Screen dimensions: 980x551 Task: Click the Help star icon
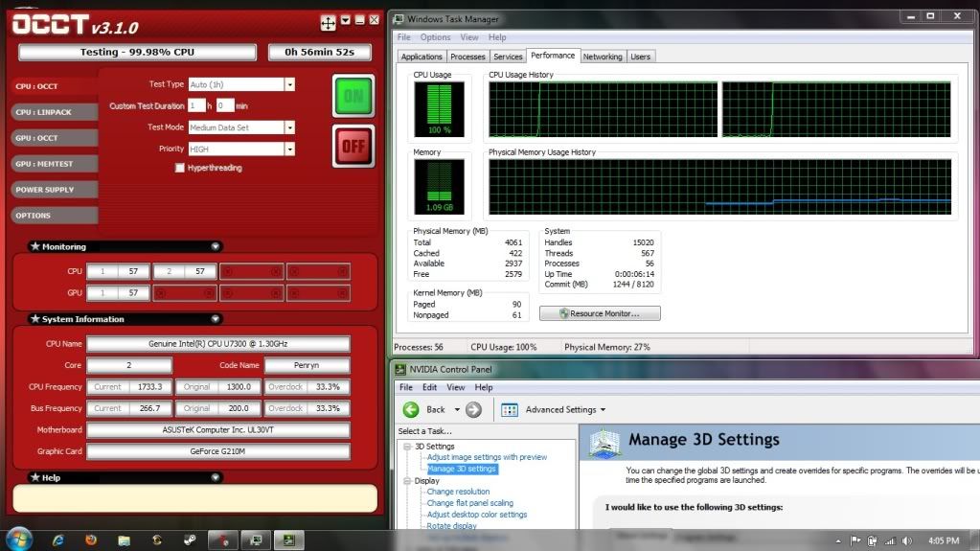tap(35, 477)
